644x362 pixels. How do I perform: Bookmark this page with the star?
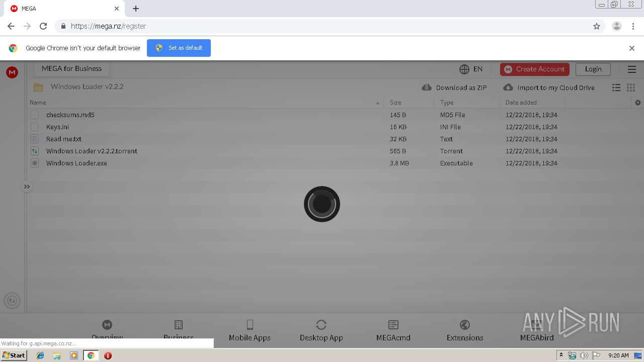coord(597,26)
